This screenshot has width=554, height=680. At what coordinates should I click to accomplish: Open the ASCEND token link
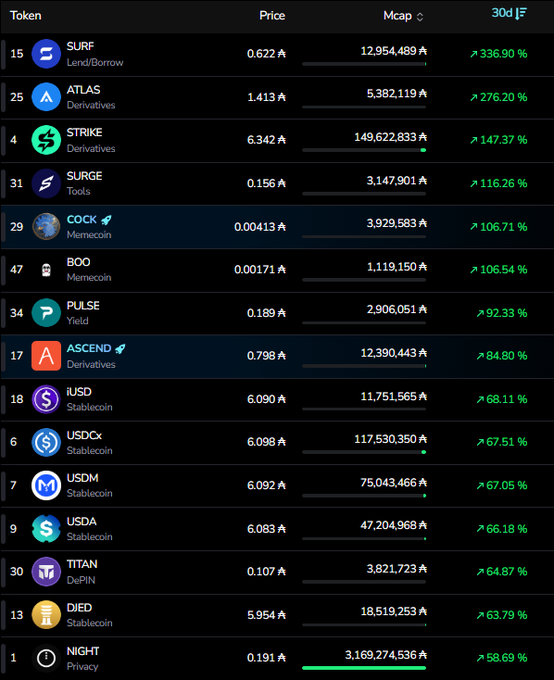pos(89,348)
